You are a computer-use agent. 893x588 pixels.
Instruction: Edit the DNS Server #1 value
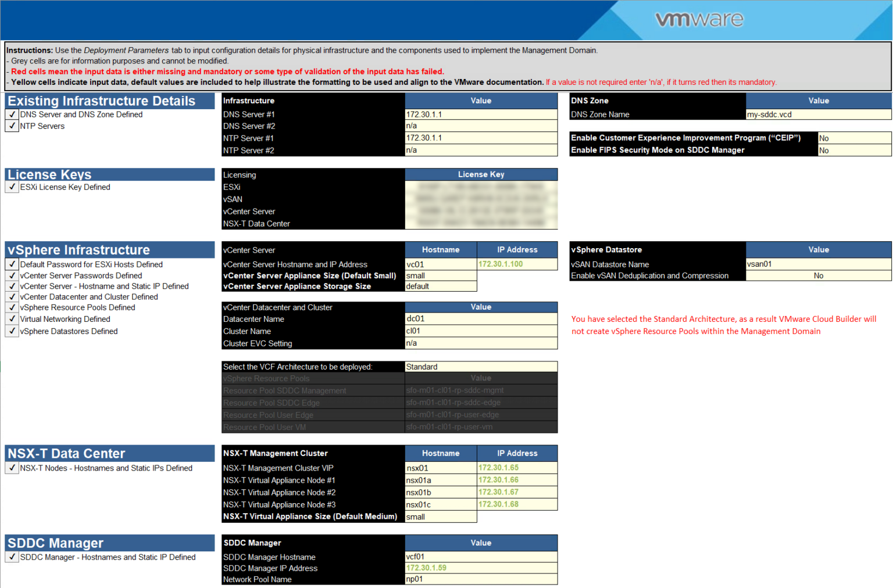[481, 114]
